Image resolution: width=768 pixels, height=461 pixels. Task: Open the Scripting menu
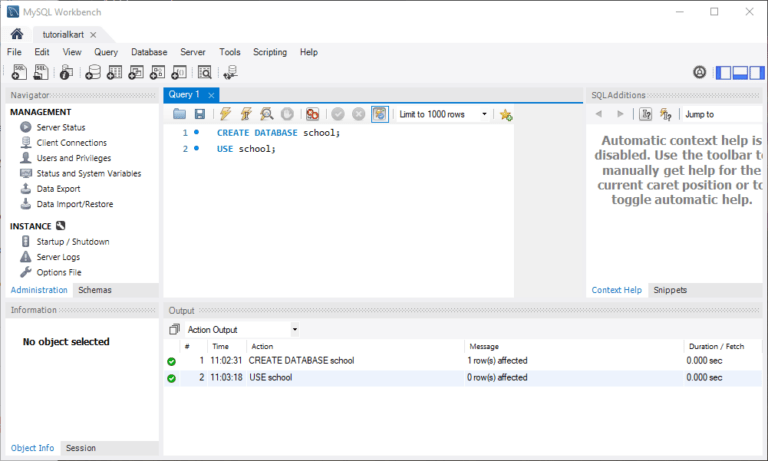[x=270, y=52]
